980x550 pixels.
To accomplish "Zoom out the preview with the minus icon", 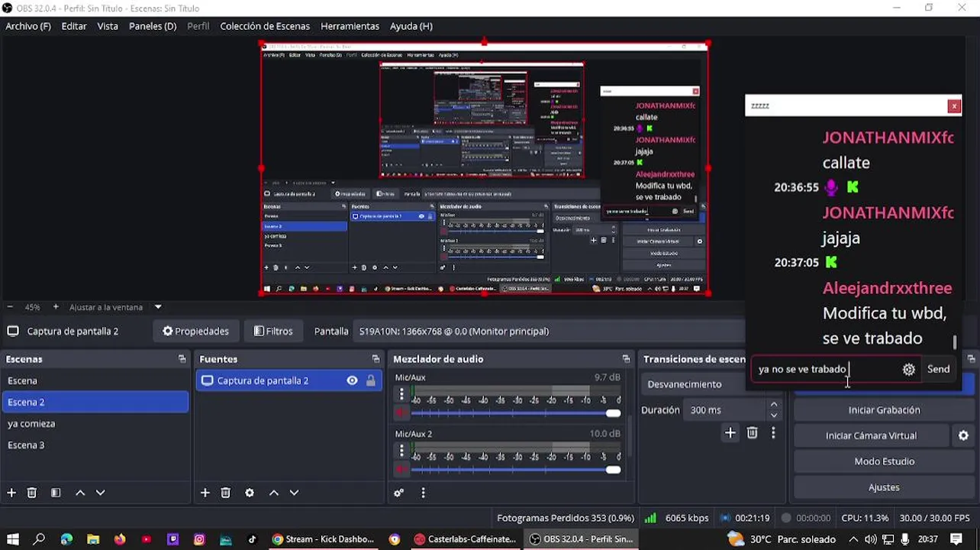I will click(11, 307).
